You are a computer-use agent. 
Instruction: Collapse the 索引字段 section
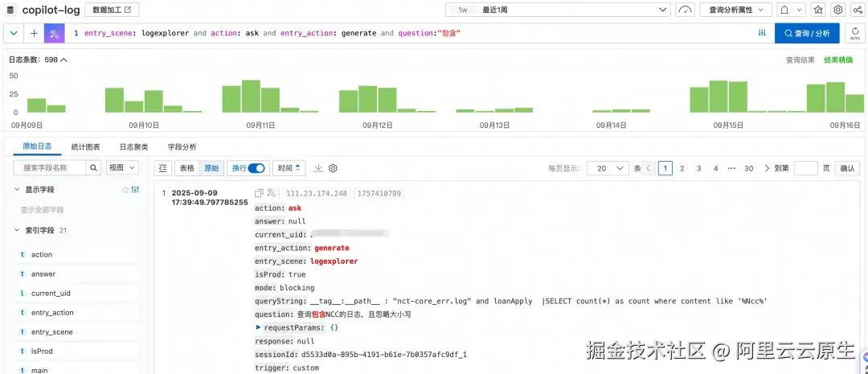point(17,230)
